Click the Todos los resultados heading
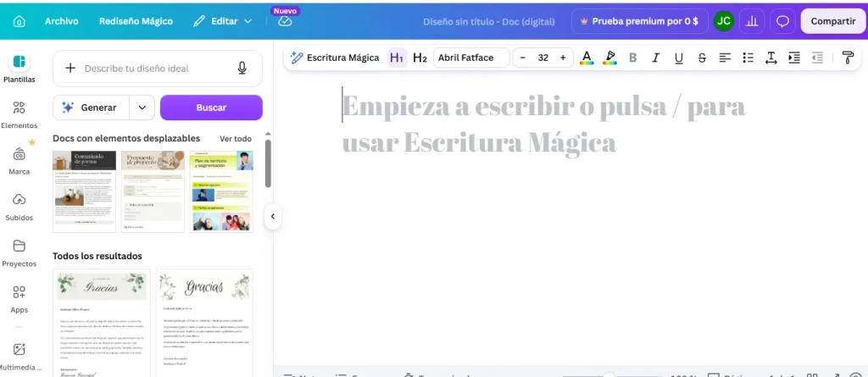The image size is (868, 377). 97,256
